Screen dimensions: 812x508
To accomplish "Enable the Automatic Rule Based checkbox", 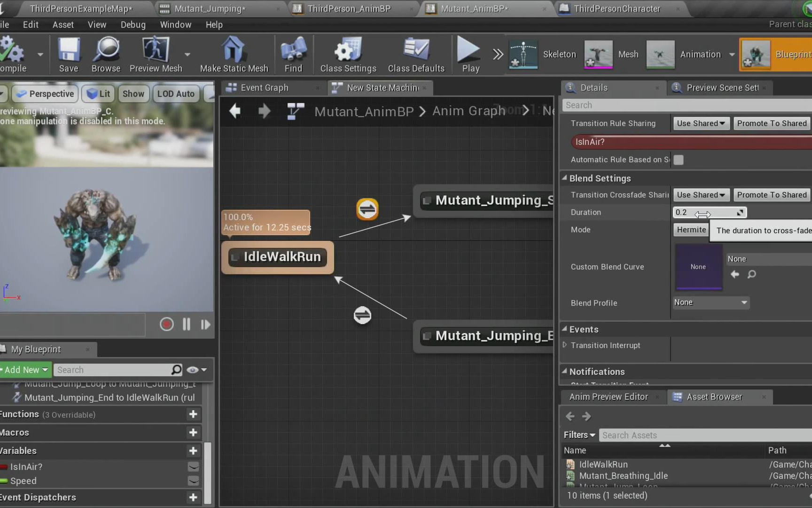I will click(x=678, y=159).
